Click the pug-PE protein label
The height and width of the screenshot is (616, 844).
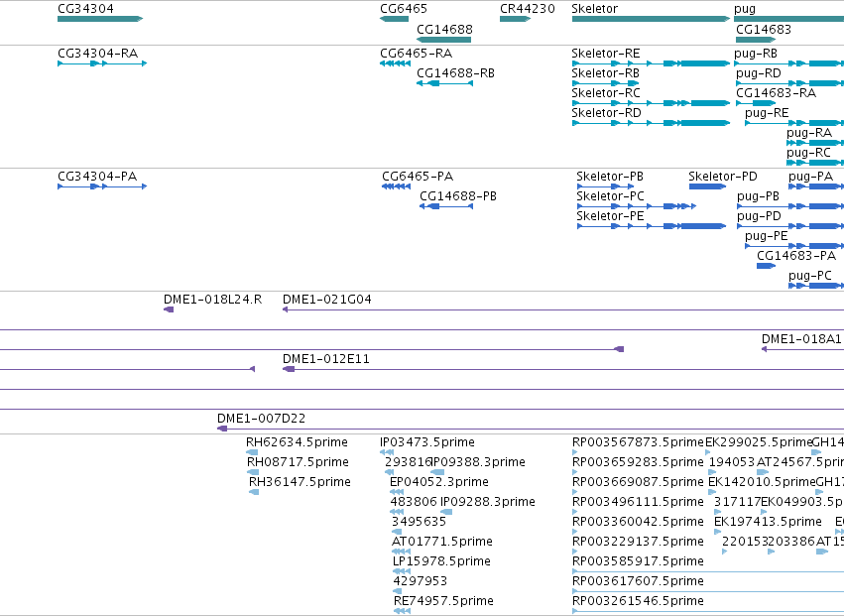pos(767,236)
